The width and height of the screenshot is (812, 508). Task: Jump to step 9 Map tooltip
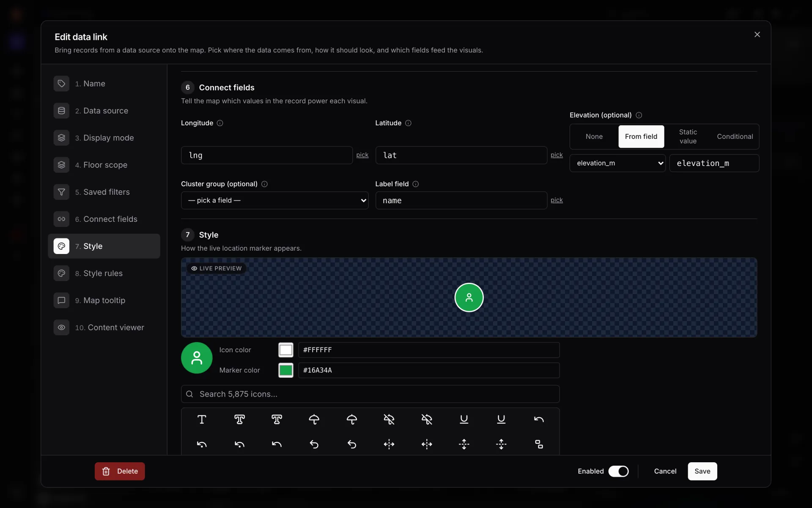(x=104, y=301)
